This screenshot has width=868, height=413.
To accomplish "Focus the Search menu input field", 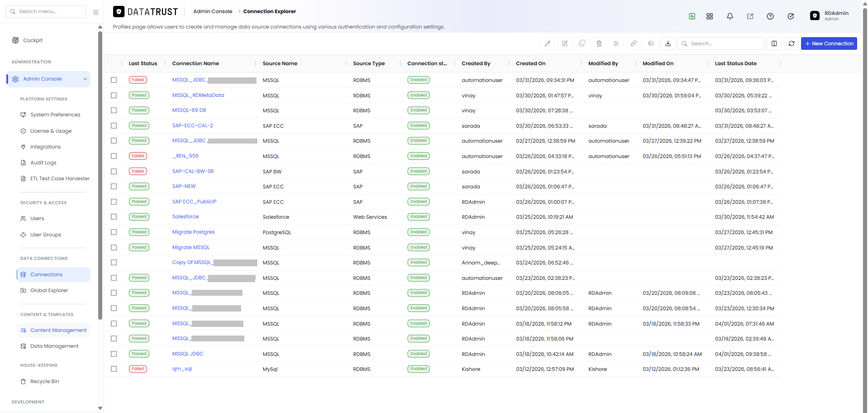I will click(46, 11).
